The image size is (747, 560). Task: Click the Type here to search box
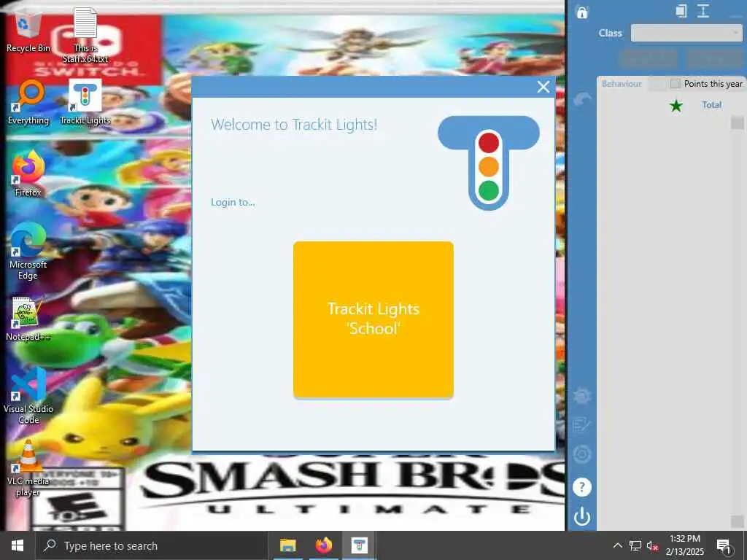coord(152,545)
